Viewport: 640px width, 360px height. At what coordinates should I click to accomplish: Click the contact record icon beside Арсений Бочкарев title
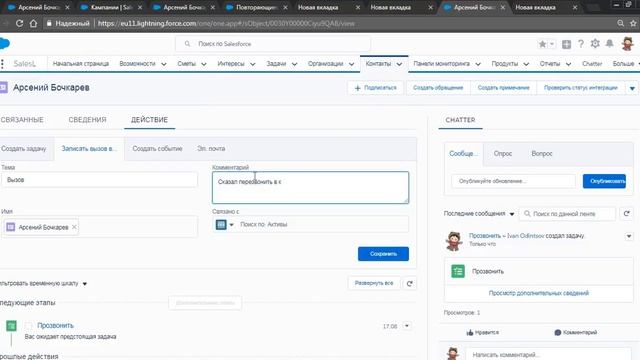pyautogui.click(x=4, y=87)
